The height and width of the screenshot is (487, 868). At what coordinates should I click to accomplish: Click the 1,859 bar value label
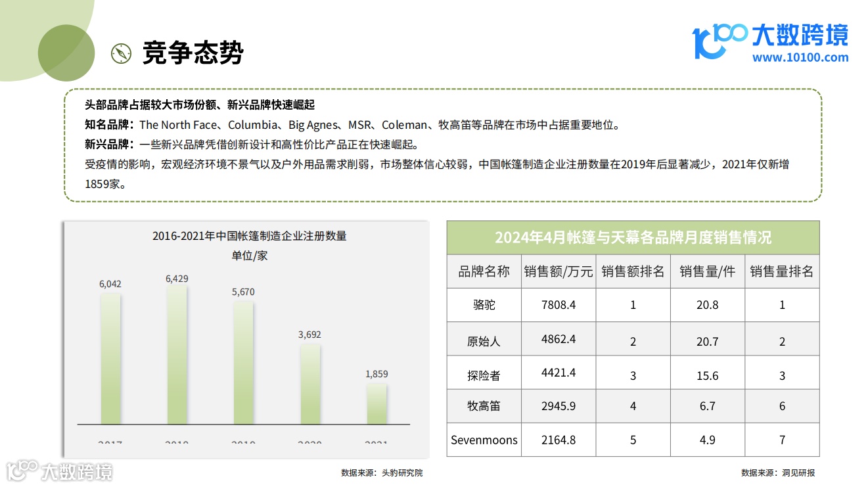(377, 374)
